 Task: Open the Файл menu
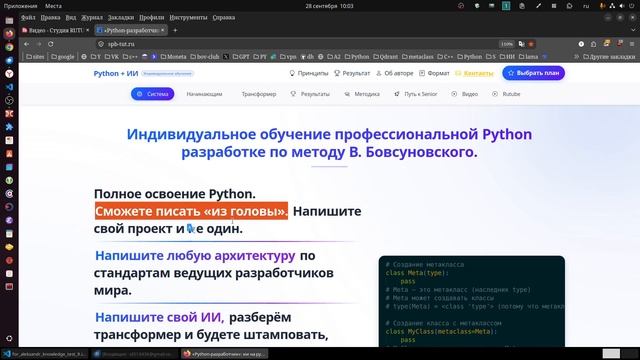[28, 18]
